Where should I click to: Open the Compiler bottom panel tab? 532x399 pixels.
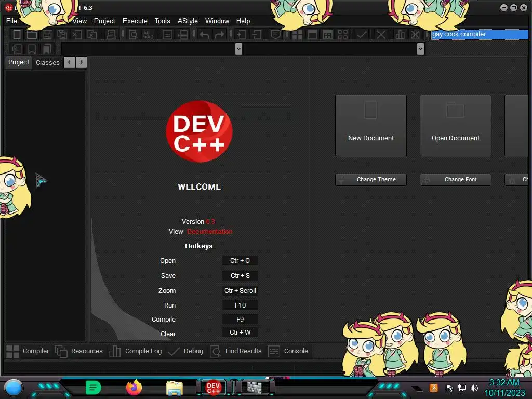click(x=28, y=351)
